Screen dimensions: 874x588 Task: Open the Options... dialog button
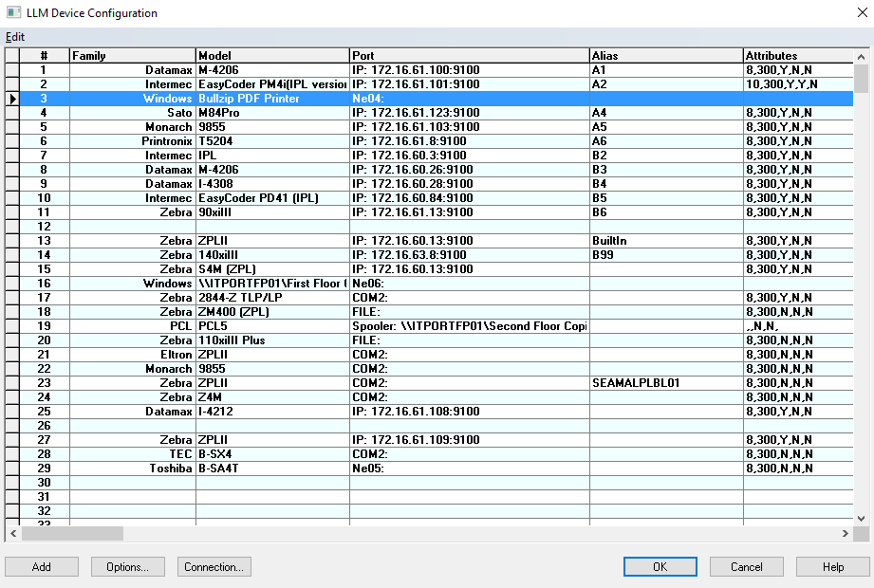pos(128,567)
